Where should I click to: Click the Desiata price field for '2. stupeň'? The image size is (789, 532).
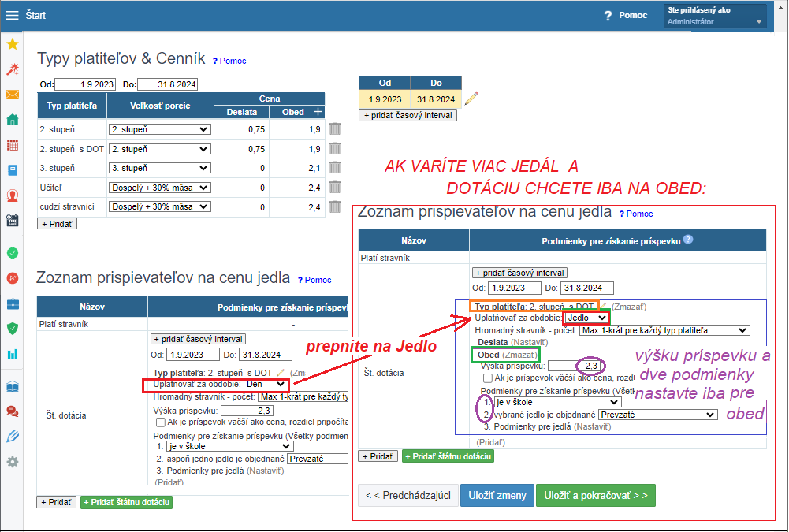(241, 129)
